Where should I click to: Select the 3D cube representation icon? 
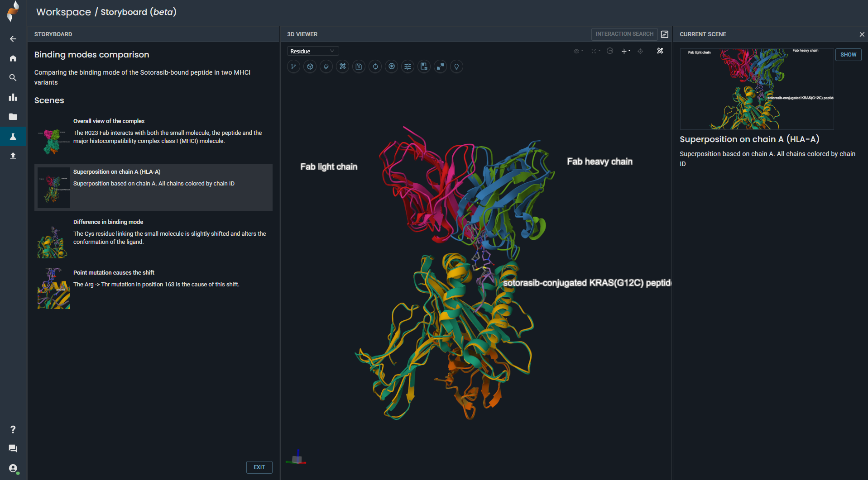310,67
